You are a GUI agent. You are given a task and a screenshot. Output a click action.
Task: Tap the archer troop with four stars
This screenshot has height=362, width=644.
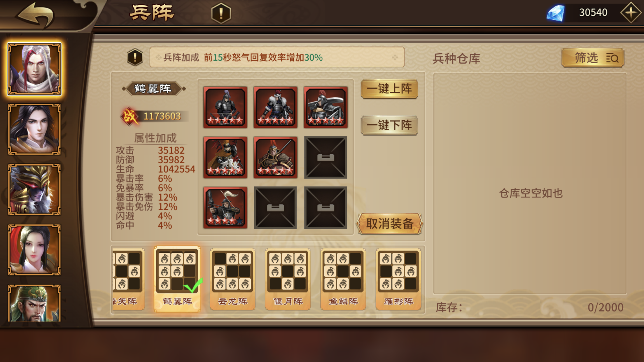pyautogui.click(x=225, y=208)
